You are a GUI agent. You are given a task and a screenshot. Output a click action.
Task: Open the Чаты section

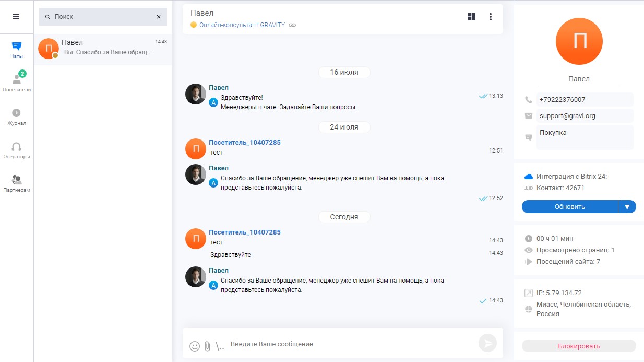click(x=17, y=50)
